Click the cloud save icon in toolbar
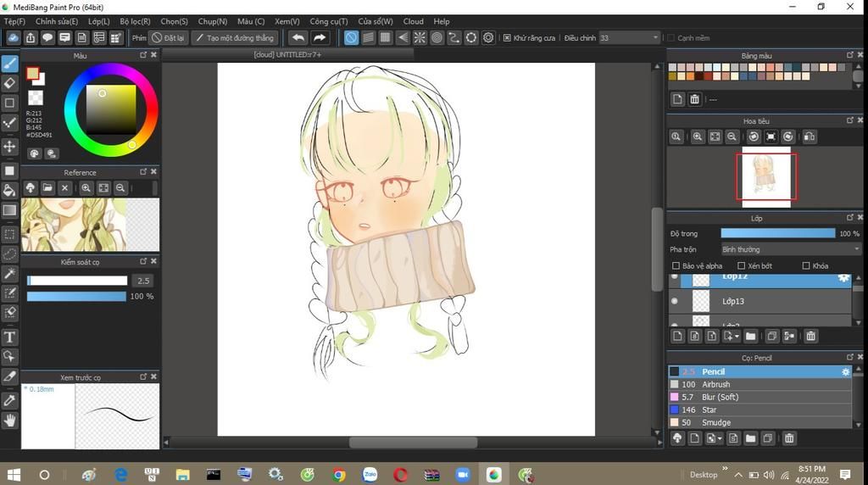Screen dimensions: 868x485 click(13, 37)
